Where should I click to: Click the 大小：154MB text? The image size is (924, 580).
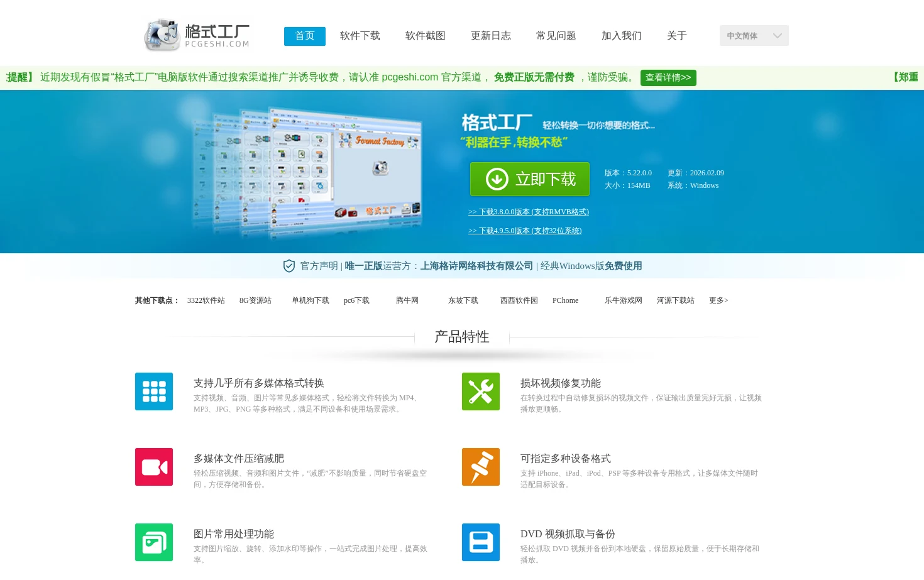(627, 185)
